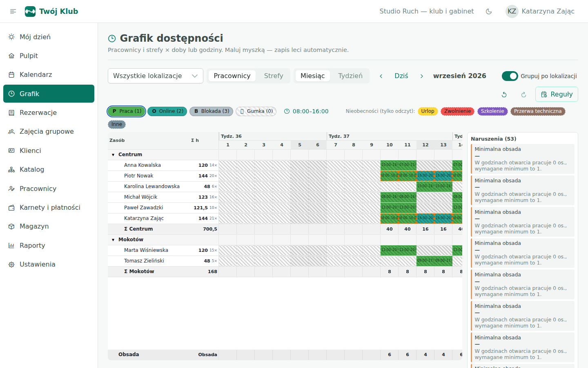Click the Σ Mokotów summary row label
The image size is (588, 368).
click(139, 272)
